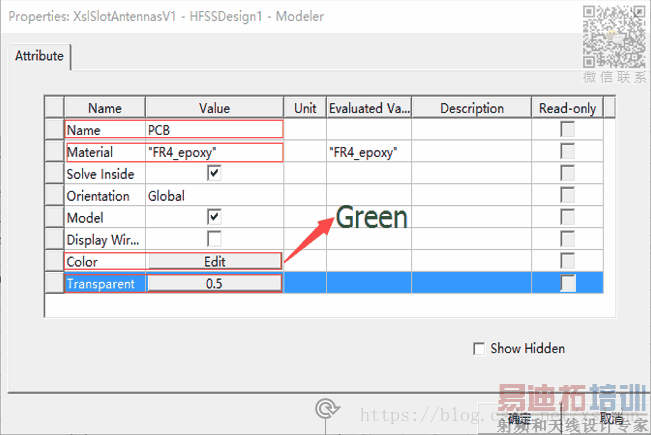Switch to the Attribute tab
This screenshot has width=651, height=435.
tap(39, 56)
